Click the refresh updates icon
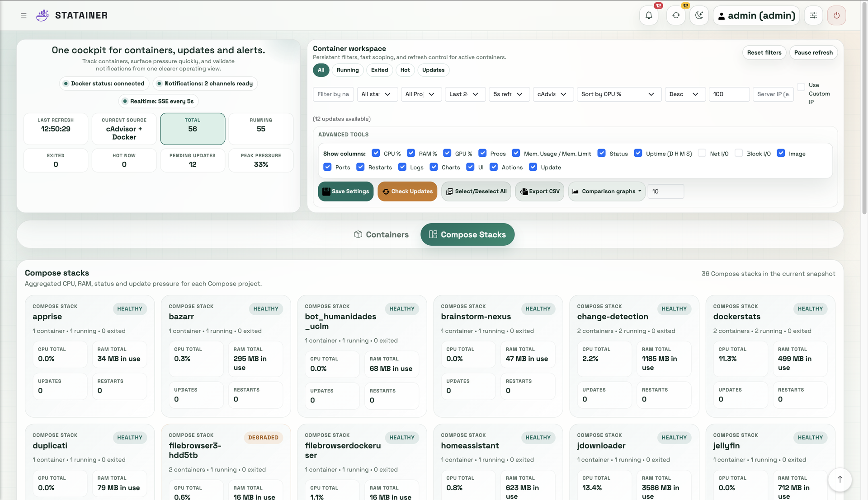Viewport: 868px width, 500px height. 676,15
